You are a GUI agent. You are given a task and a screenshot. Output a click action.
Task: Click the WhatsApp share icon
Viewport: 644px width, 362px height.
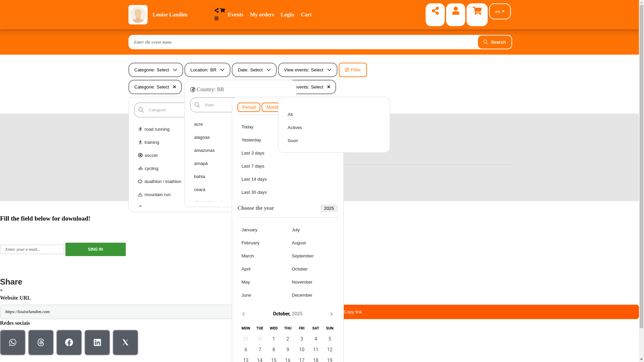pyautogui.click(x=13, y=342)
